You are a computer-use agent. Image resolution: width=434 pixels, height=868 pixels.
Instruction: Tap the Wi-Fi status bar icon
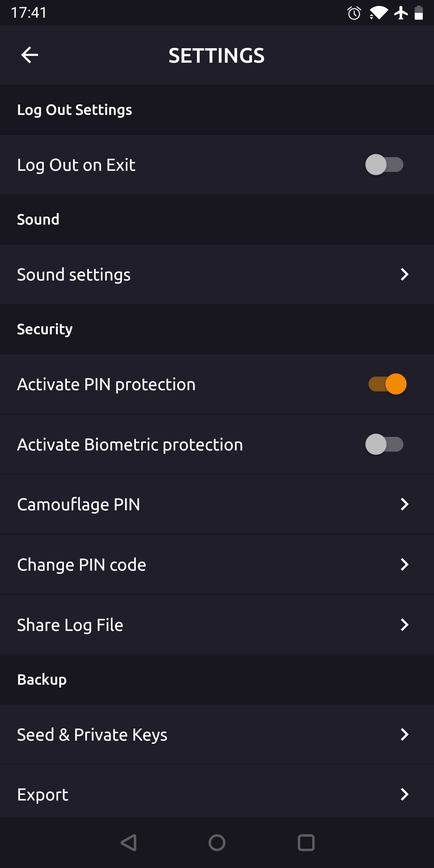(x=379, y=13)
